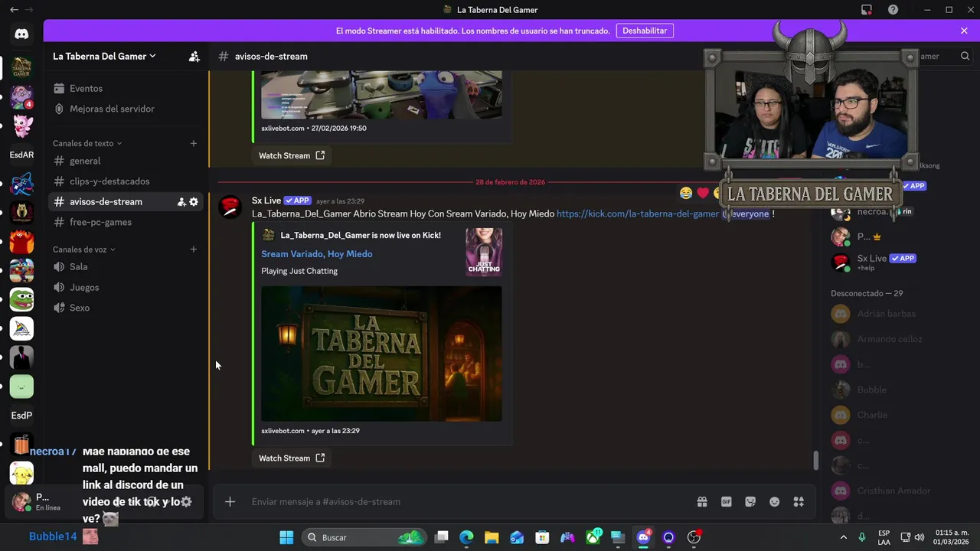Viewport: 980px width, 551px height.
Task: Open the EsdP server
Action: [x=21, y=416]
